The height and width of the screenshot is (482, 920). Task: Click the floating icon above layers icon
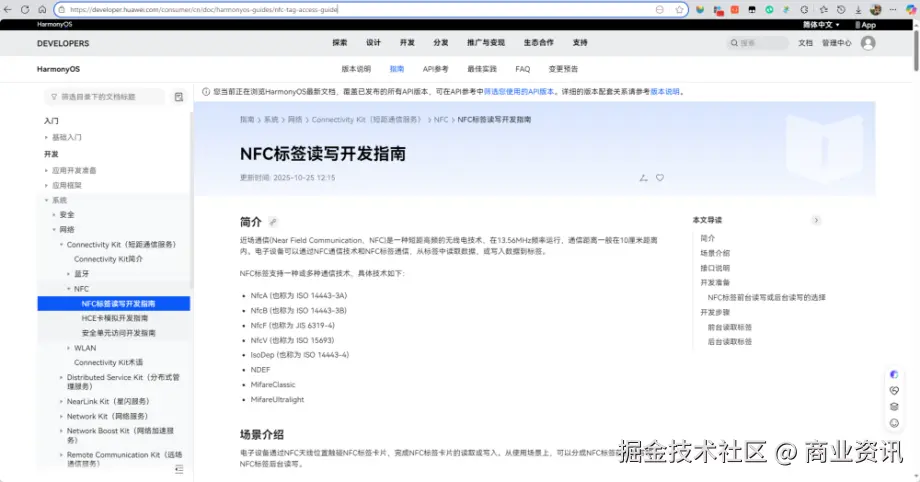point(894,390)
